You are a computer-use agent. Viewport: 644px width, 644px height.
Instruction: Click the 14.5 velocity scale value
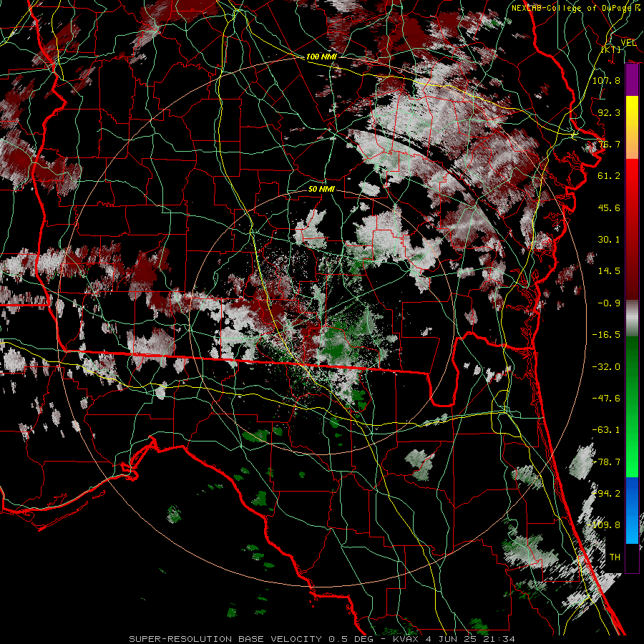click(609, 271)
